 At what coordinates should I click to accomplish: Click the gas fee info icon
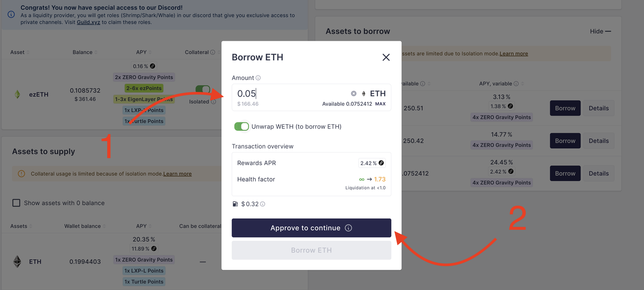(263, 204)
